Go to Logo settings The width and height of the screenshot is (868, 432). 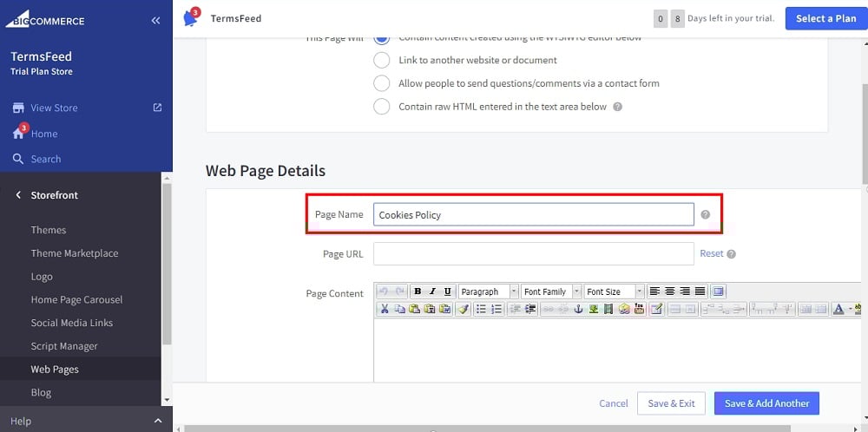pos(42,277)
